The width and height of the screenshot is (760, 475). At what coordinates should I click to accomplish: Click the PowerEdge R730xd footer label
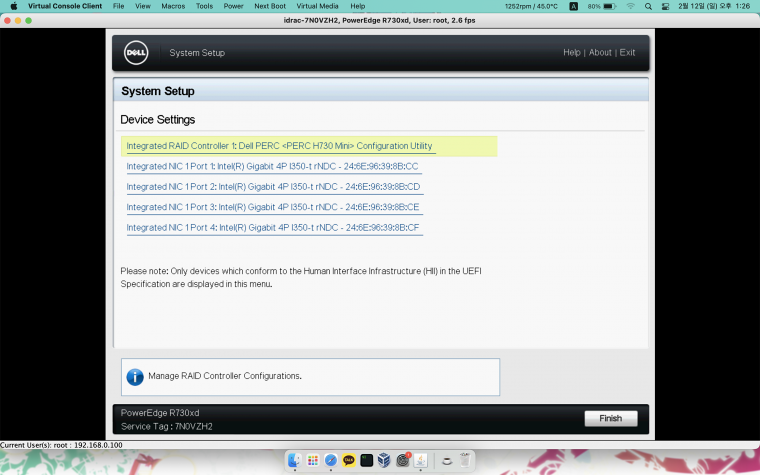pyautogui.click(x=160, y=413)
